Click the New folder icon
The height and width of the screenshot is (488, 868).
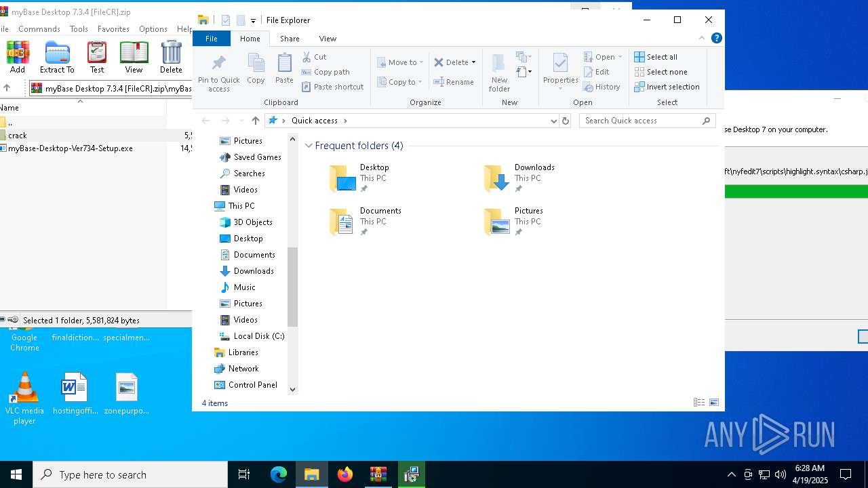click(x=499, y=72)
